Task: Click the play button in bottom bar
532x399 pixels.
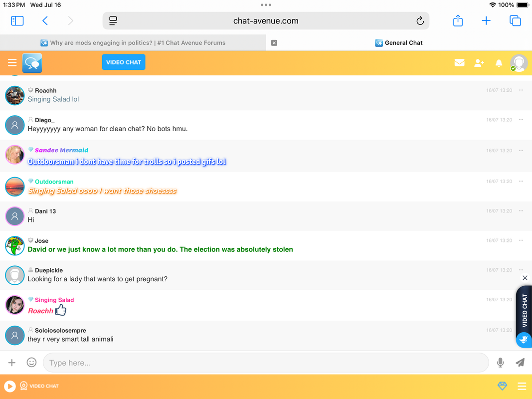Action: coord(10,386)
